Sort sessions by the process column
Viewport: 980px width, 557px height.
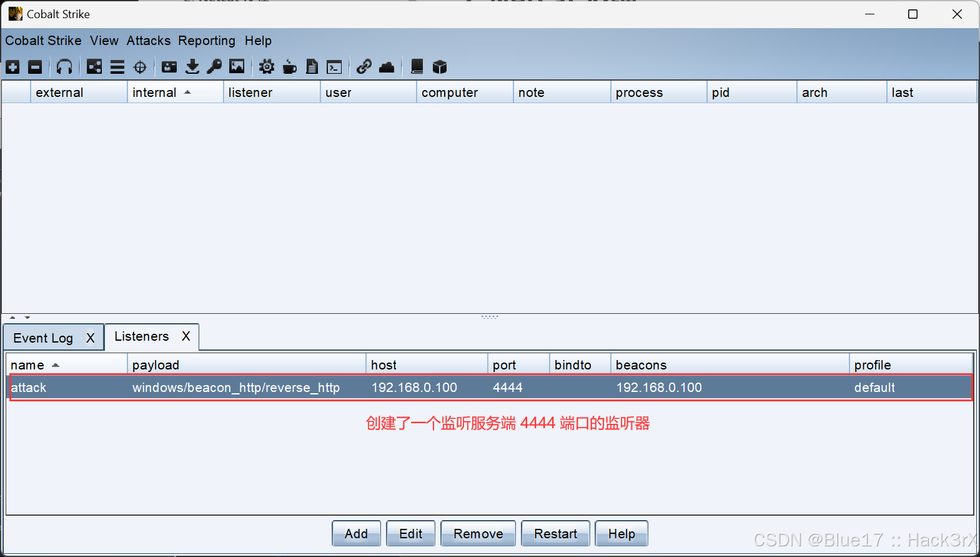pos(658,93)
